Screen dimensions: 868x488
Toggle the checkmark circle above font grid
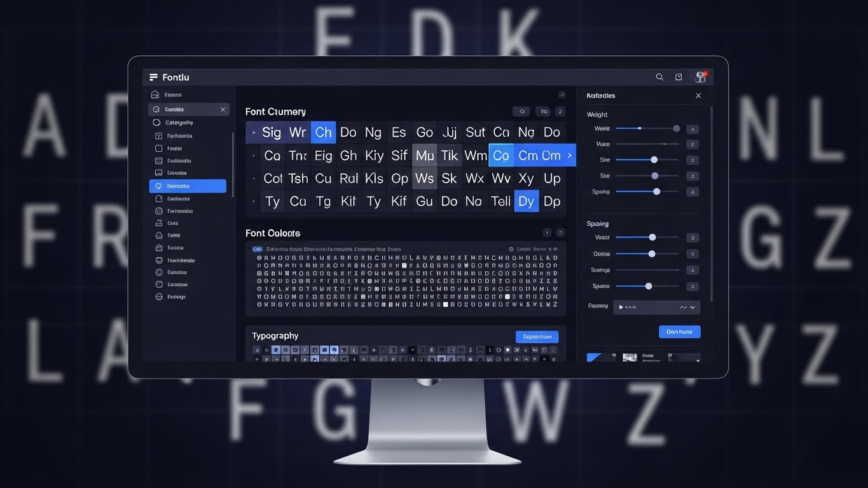(561, 95)
